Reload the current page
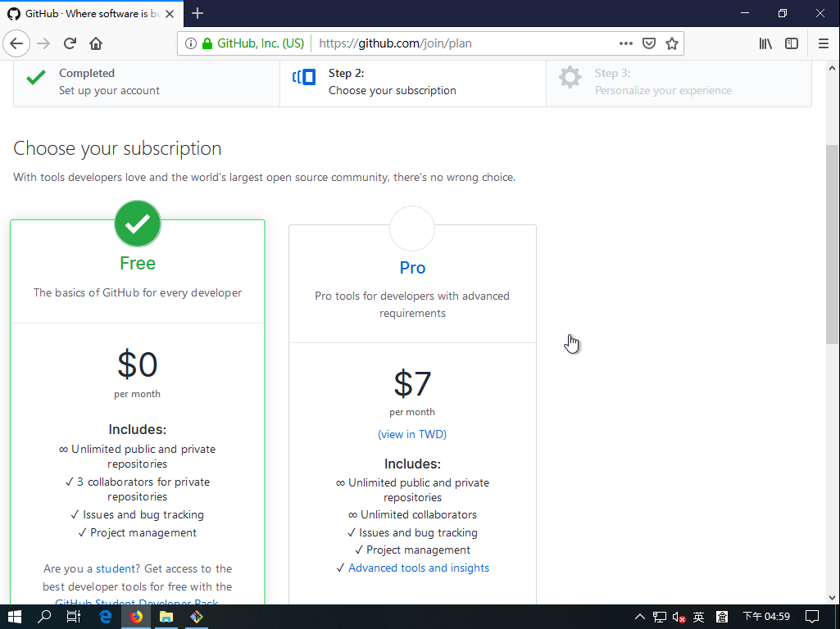The width and height of the screenshot is (840, 629). point(70,43)
